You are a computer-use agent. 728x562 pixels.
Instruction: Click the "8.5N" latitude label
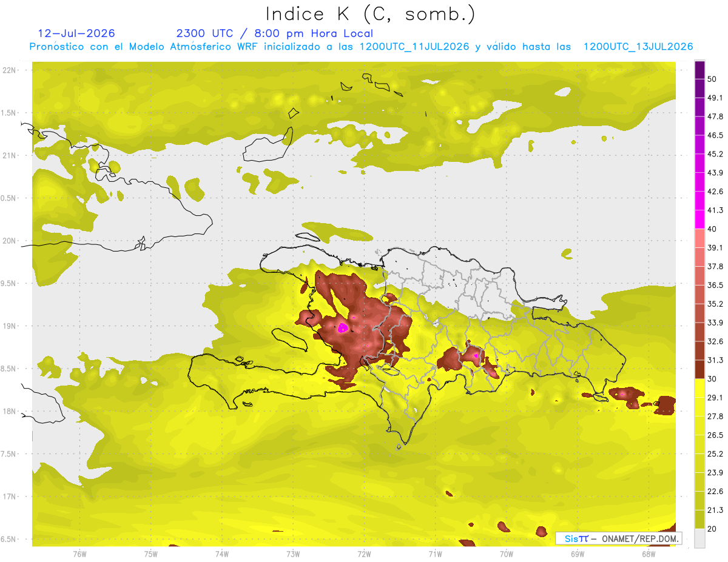pyautogui.click(x=9, y=369)
